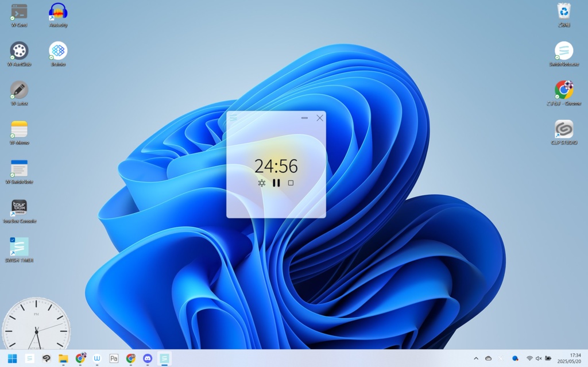Open the SWISH TIMER hamburger menu
This screenshot has width=588, height=367.
click(234, 117)
